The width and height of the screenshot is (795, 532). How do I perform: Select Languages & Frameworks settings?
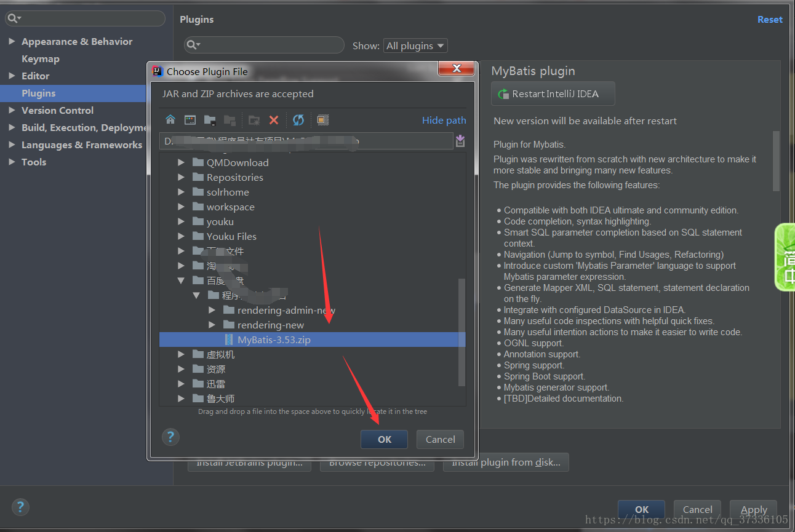[82, 145]
